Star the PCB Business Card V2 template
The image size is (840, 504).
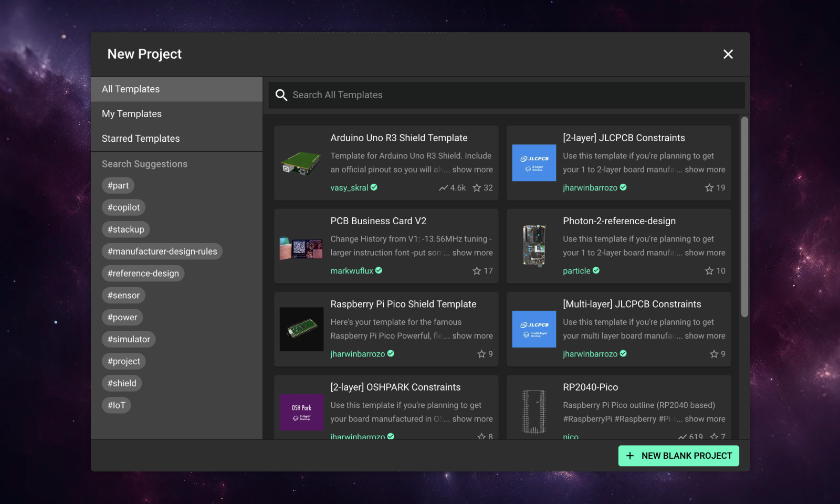click(477, 271)
